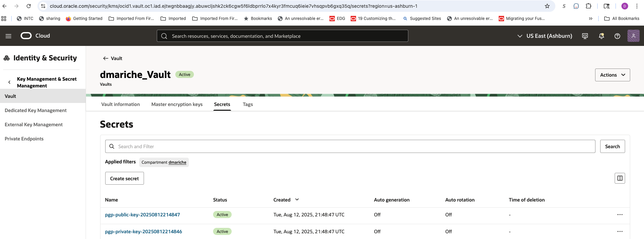Open the help question mark icon
The width and height of the screenshot is (644, 239).
(x=617, y=36)
